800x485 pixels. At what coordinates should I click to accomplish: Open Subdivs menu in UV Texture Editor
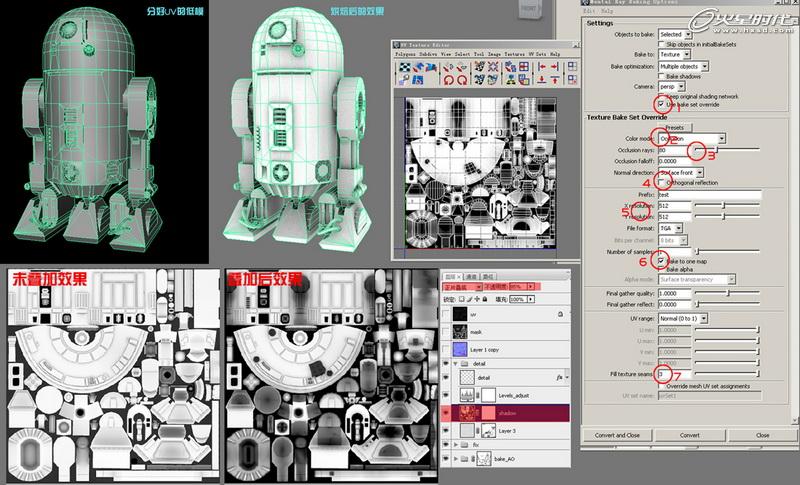(429, 54)
